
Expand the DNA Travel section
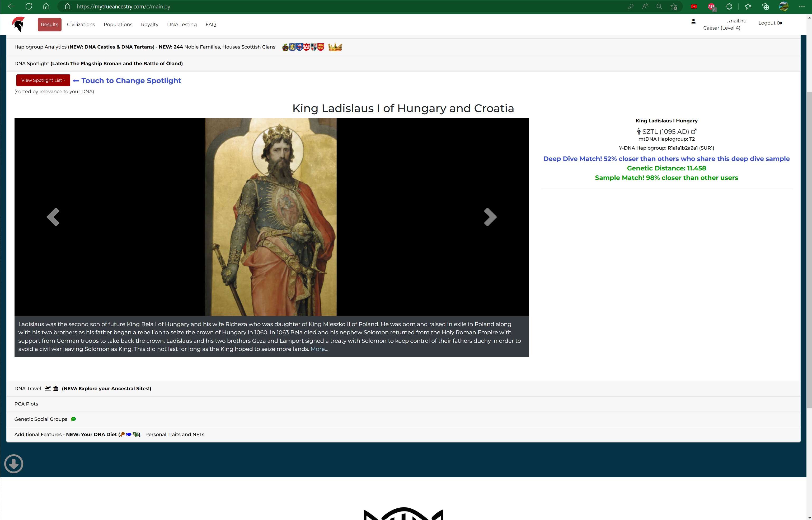[x=403, y=388]
